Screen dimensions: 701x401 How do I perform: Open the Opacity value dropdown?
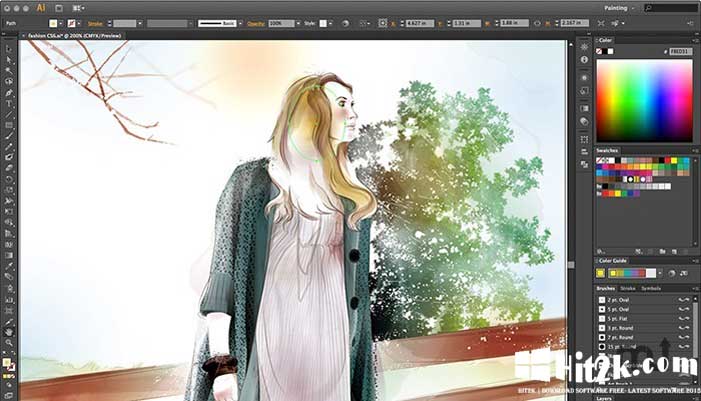click(298, 23)
